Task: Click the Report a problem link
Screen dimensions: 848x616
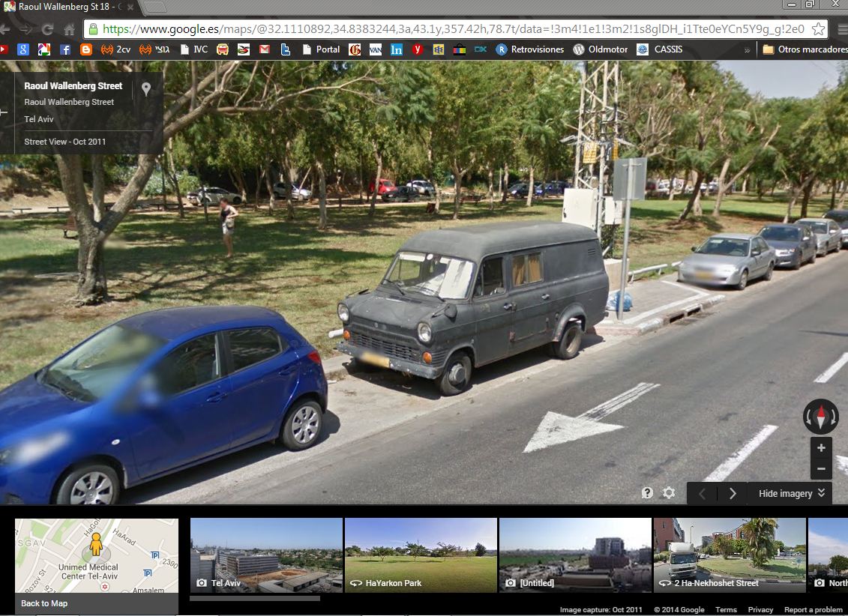Action: click(813, 610)
